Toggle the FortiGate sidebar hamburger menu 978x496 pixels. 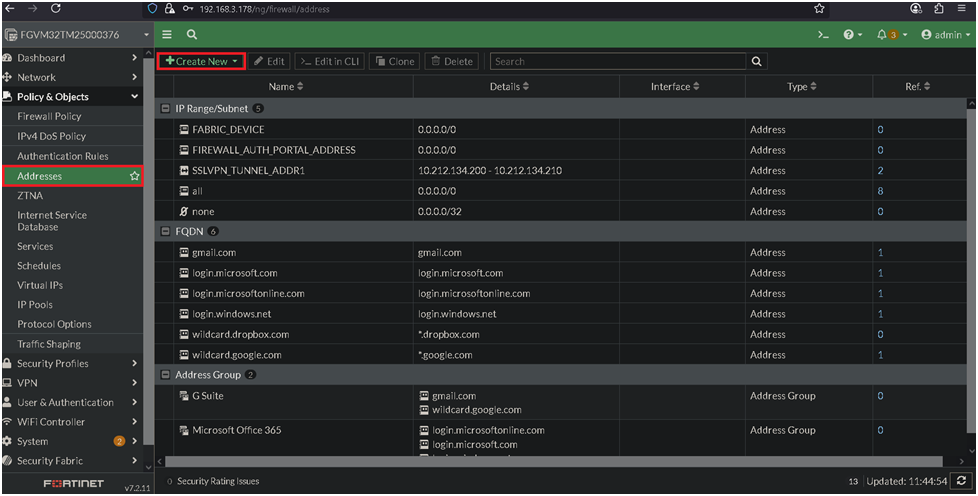167,35
